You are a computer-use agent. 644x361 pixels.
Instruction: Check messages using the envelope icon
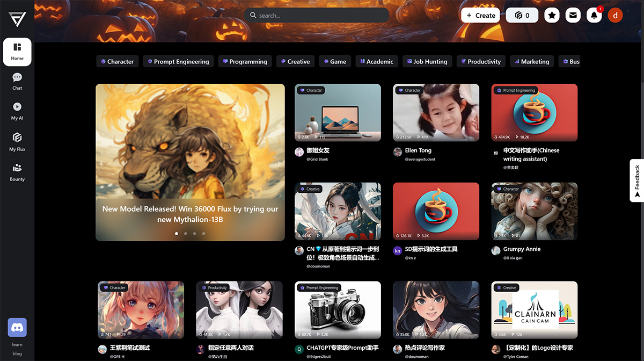click(x=573, y=15)
